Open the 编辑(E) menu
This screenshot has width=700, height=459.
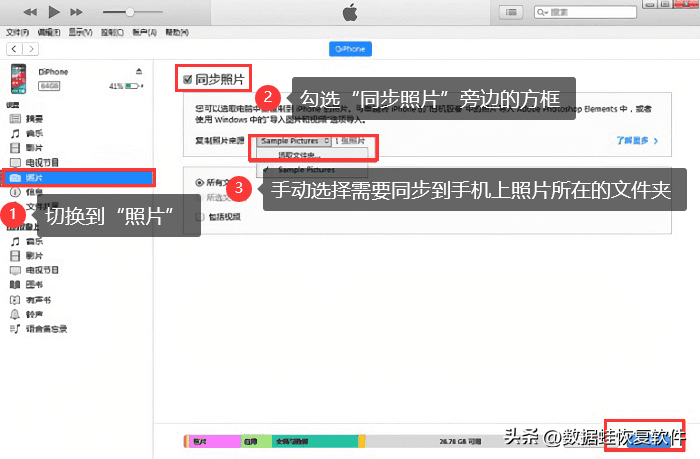pyautogui.click(x=49, y=33)
